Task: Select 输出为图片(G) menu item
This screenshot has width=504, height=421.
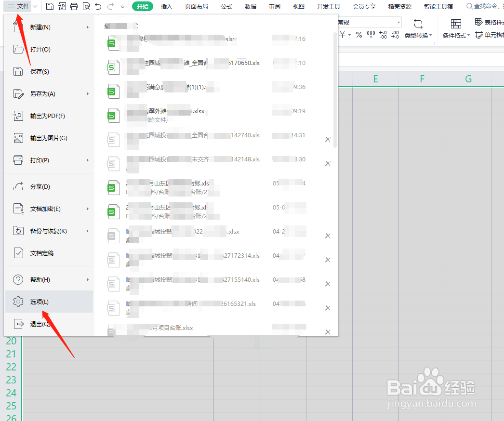Action: click(49, 138)
